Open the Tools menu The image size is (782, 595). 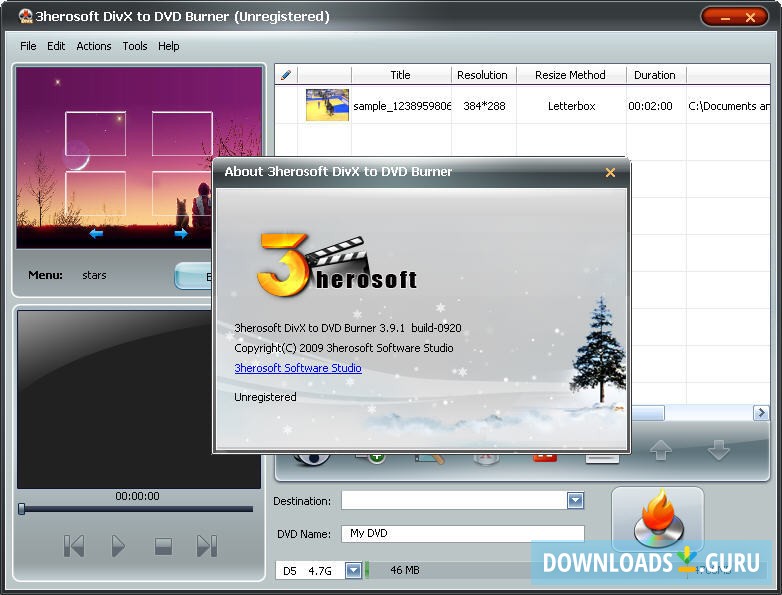(x=135, y=46)
